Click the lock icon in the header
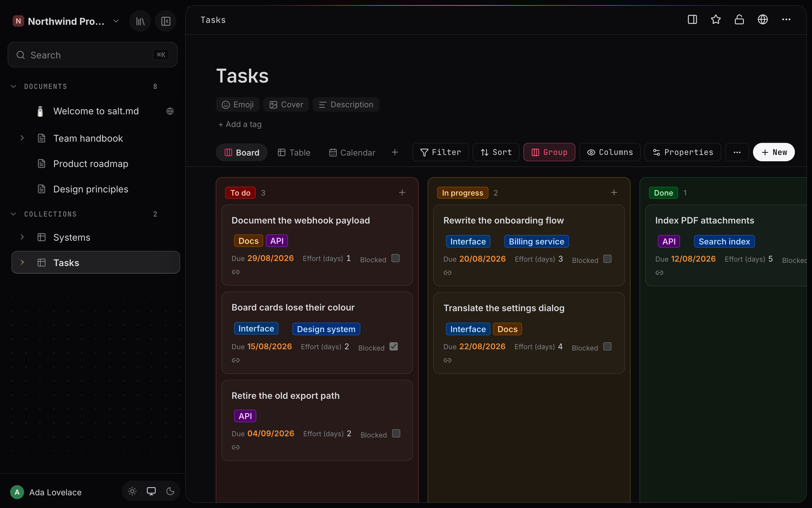The image size is (812, 508). click(x=739, y=19)
